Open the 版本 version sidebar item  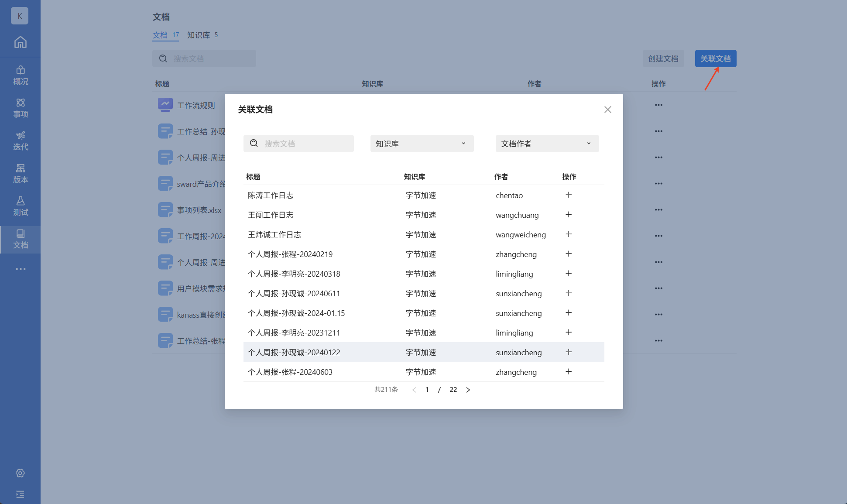click(x=20, y=173)
